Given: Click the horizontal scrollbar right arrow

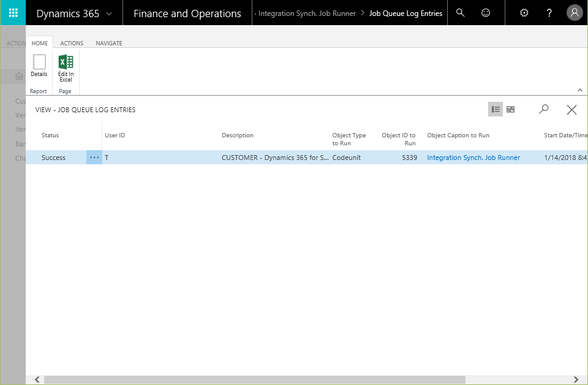Looking at the screenshot, I should point(576,379).
